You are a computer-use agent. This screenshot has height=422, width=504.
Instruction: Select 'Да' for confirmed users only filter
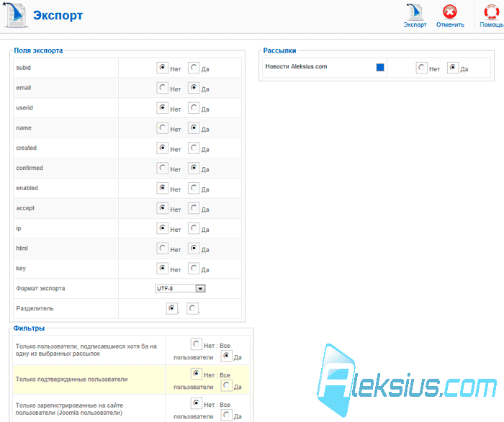(x=226, y=385)
